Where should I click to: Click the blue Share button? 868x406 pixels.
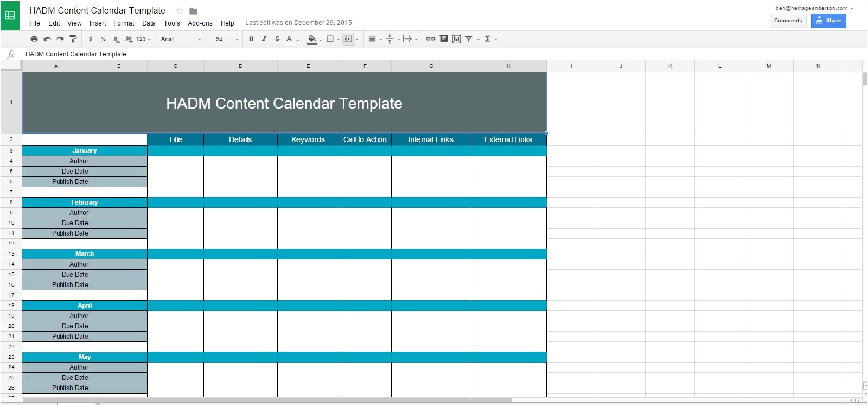pos(828,21)
